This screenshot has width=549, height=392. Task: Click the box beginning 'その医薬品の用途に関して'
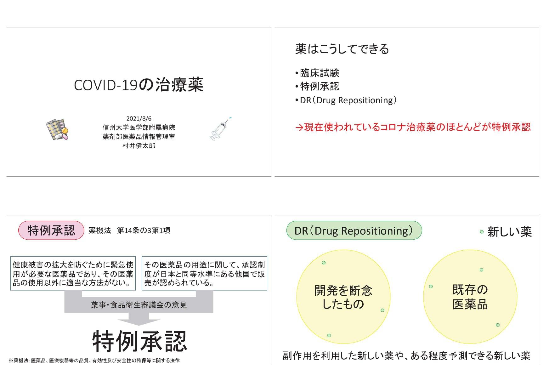[x=205, y=273]
